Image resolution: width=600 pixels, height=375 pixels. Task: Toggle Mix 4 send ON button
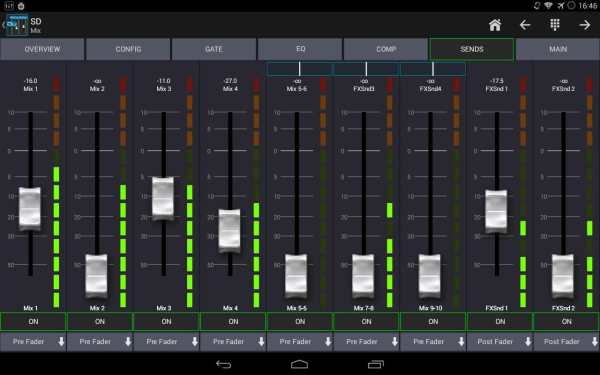[x=233, y=322]
